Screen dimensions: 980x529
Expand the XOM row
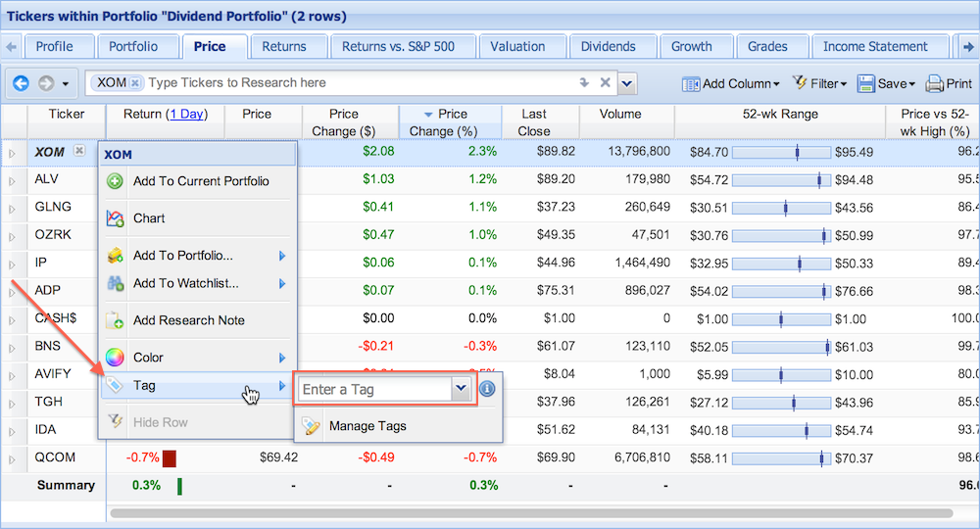(12, 153)
